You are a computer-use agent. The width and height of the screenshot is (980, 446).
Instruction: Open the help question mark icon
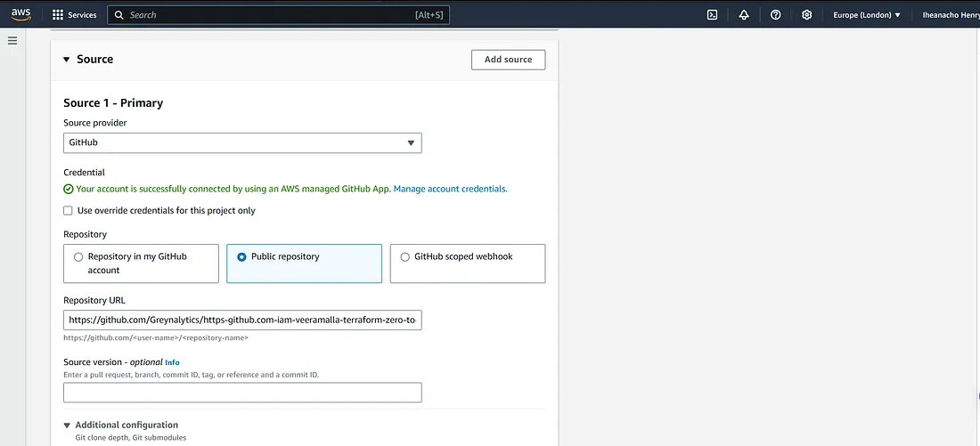tap(776, 15)
